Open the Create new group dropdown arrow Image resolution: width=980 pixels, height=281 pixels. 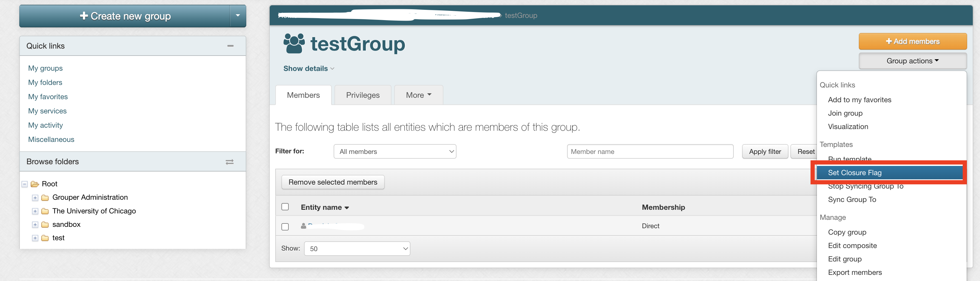(238, 16)
